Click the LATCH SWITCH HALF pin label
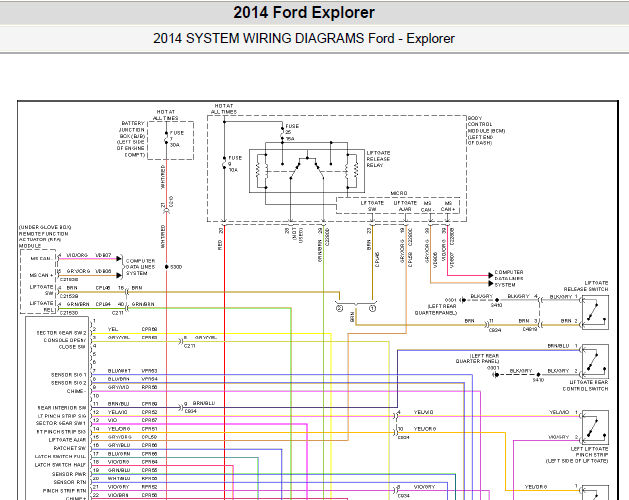Image resolution: width=629 pixels, height=500 pixels. 60,465
